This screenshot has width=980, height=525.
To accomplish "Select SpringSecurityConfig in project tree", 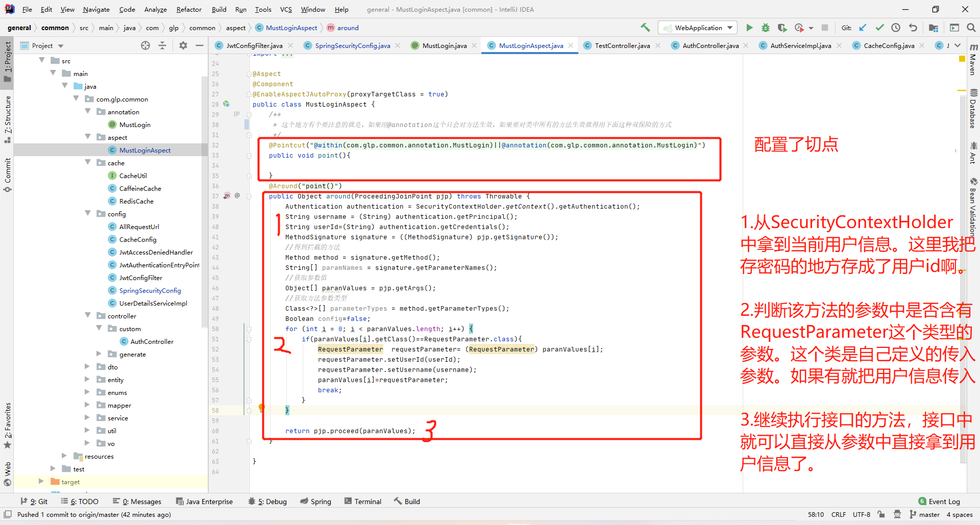I will [x=150, y=290].
